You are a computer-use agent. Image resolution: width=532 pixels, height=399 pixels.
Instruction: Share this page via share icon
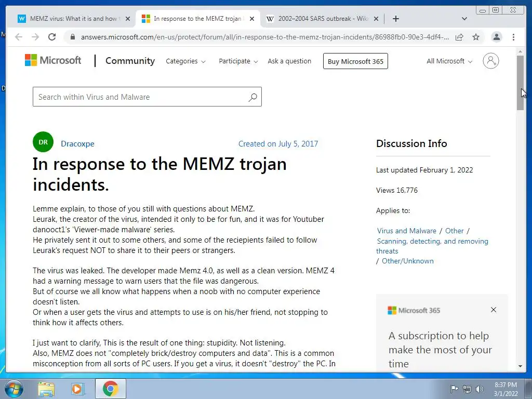[x=459, y=37]
